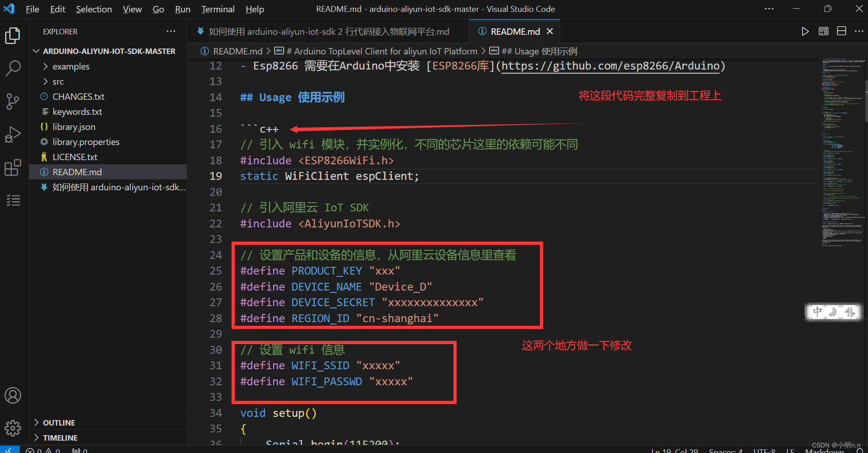Click the minimap code overview

pyautogui.click(x=842, y=153)
